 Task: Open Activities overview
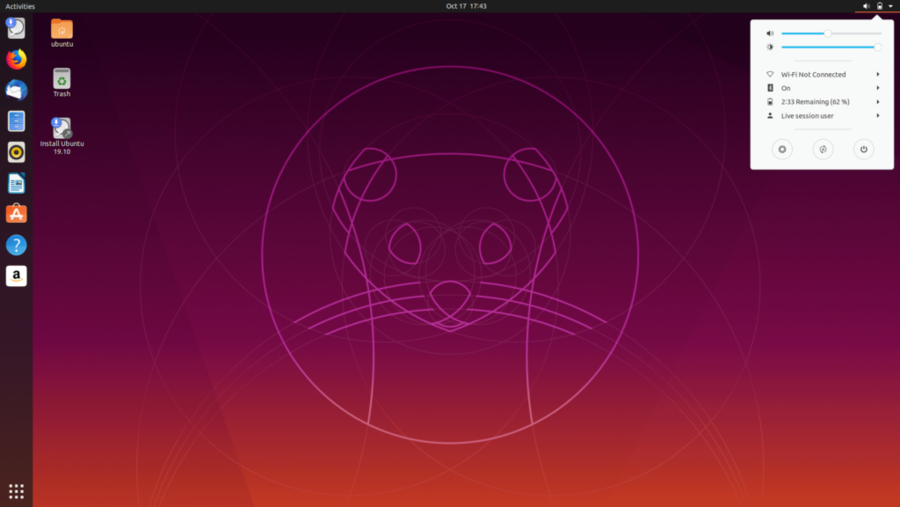pyautogui.click(x=20, y=6)
